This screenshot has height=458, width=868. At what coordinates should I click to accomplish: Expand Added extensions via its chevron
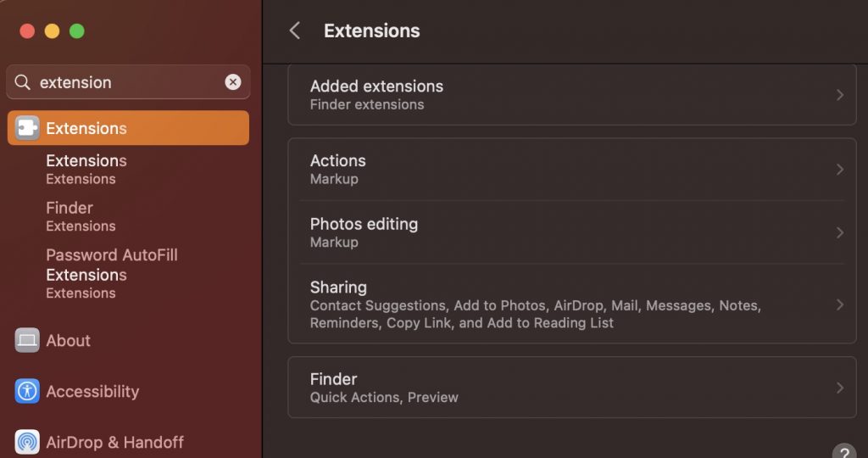[x=840, y=95]
